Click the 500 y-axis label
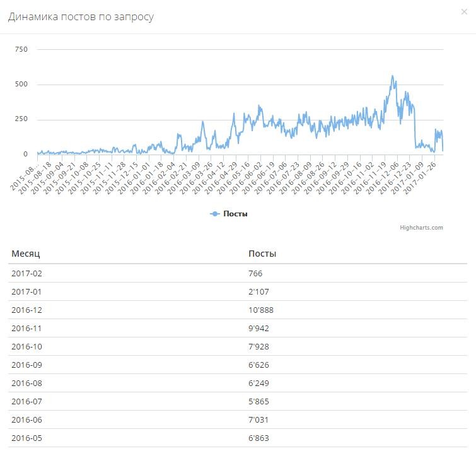Viewport: 476px width, 451px height. (21, 84)
